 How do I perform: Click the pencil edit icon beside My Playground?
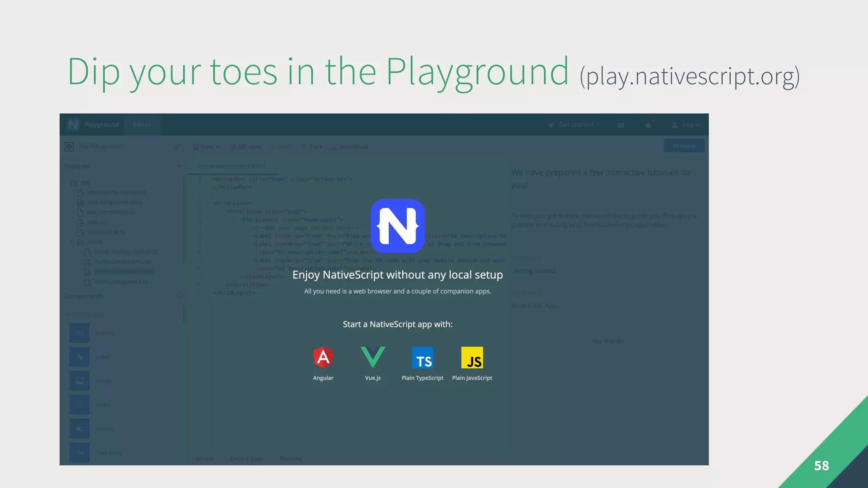[178, 147]
